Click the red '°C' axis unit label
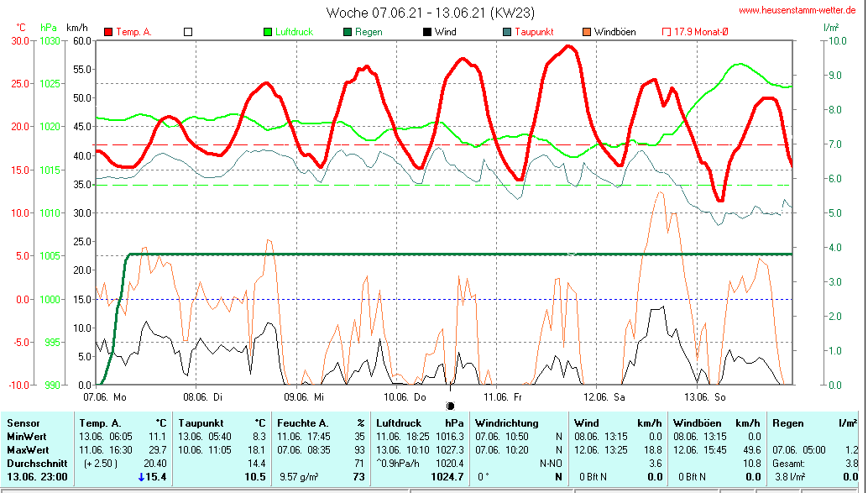 [x=20, y=28]
